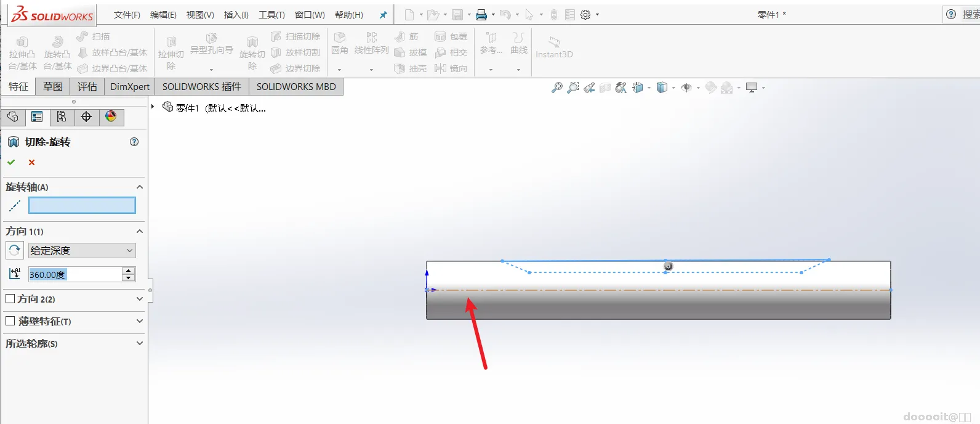Click the View Orientation cube icon

coord(638,88)
